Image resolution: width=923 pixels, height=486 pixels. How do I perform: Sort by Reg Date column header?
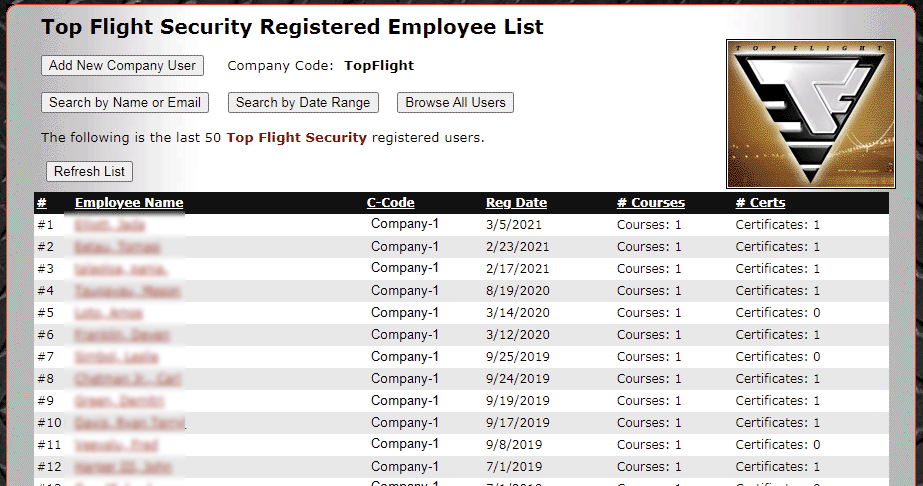(516, 203)
